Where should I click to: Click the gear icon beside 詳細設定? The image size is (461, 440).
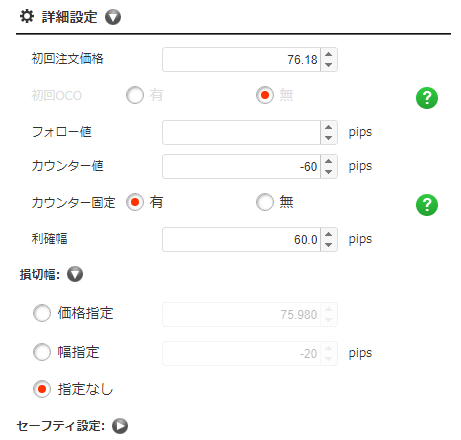click(x=27, y=16)
